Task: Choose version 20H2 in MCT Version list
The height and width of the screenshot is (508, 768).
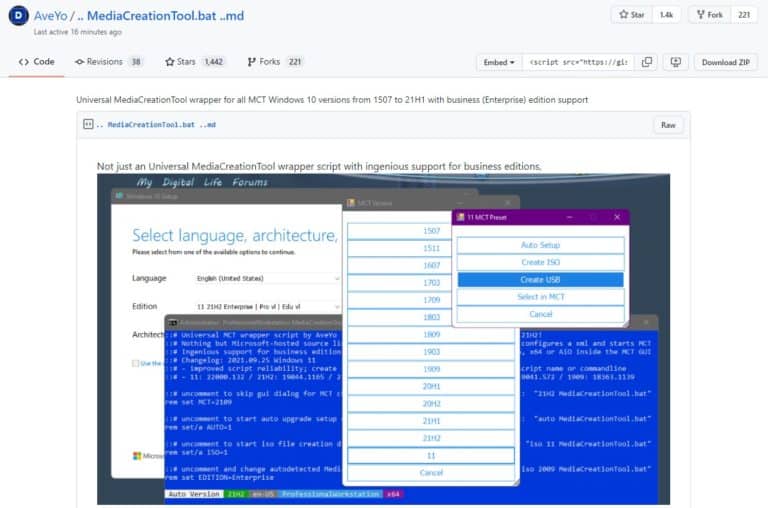Action: 431,404
